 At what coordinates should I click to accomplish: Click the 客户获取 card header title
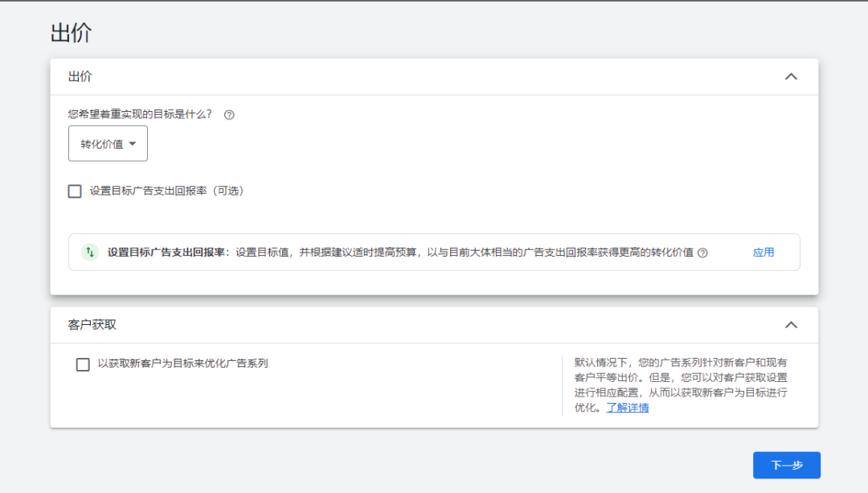coord(92,325)
